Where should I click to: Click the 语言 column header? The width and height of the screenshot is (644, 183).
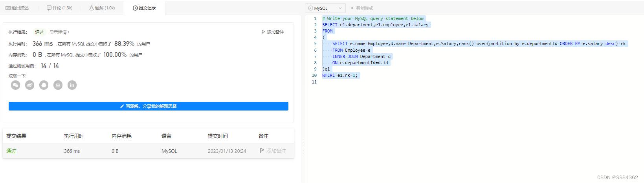(x=166, y=136)
